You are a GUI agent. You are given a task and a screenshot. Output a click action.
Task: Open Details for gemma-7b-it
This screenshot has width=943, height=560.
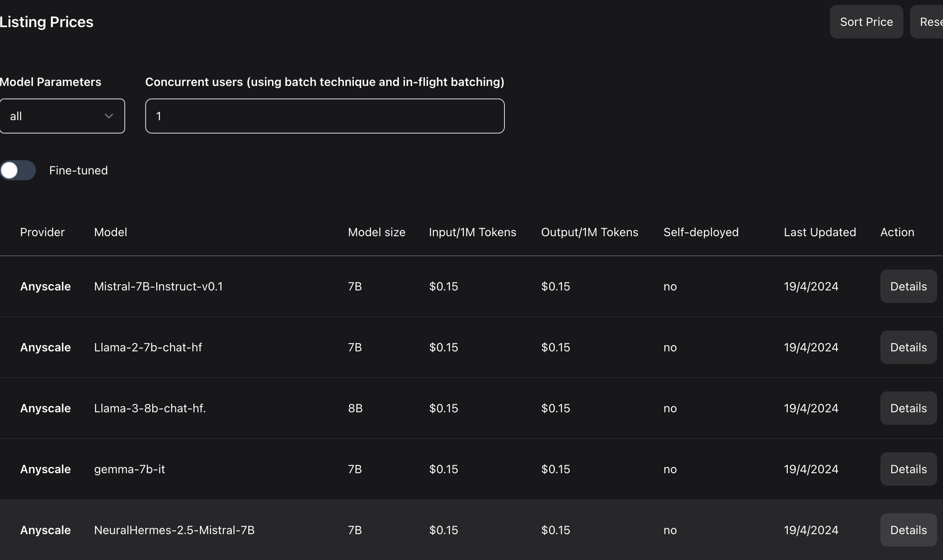pos(908,469)
